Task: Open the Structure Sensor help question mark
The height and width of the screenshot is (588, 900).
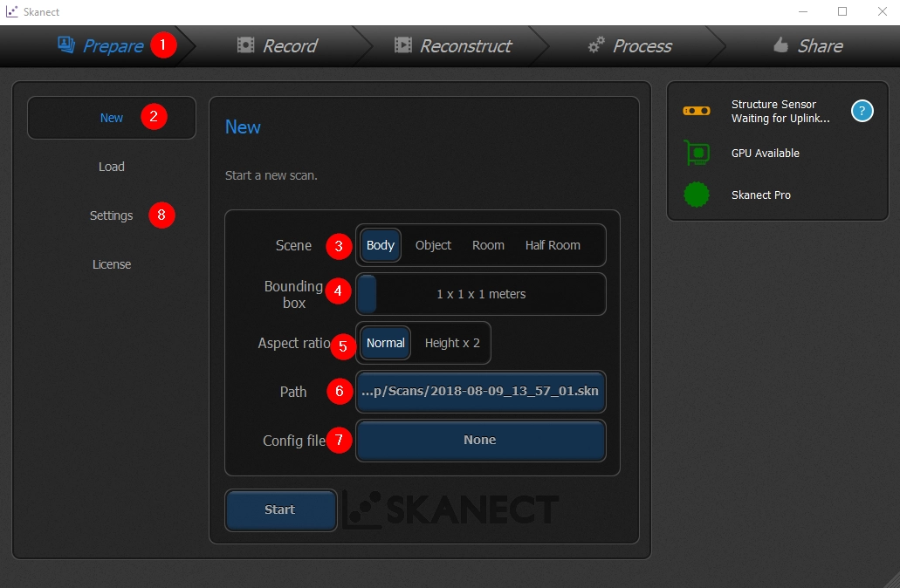Action: coord(862,111)
